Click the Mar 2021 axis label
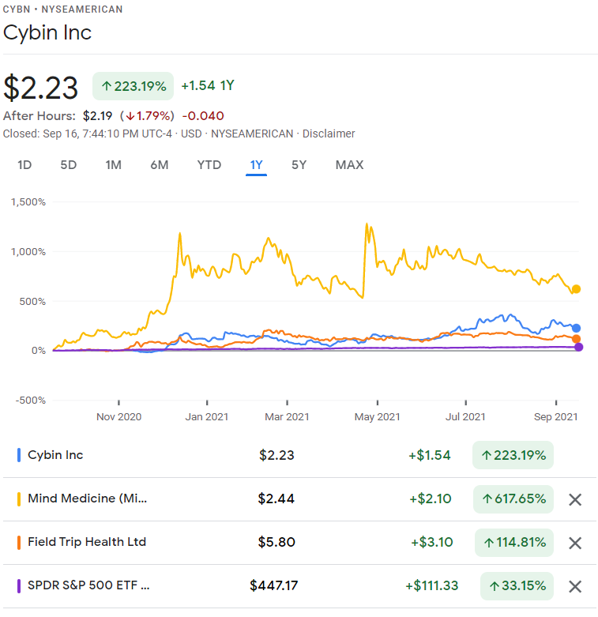This screenshot has width=598, height=617. (287, 417)
